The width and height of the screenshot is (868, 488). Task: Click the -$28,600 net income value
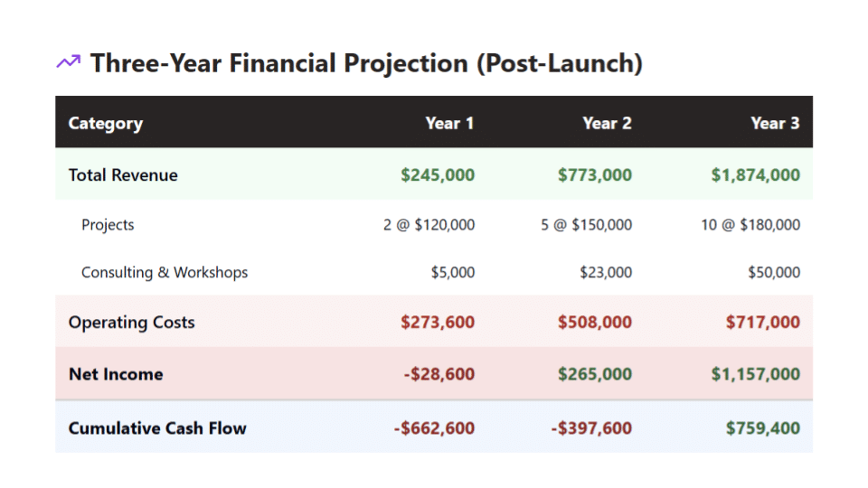coord(438,374)
